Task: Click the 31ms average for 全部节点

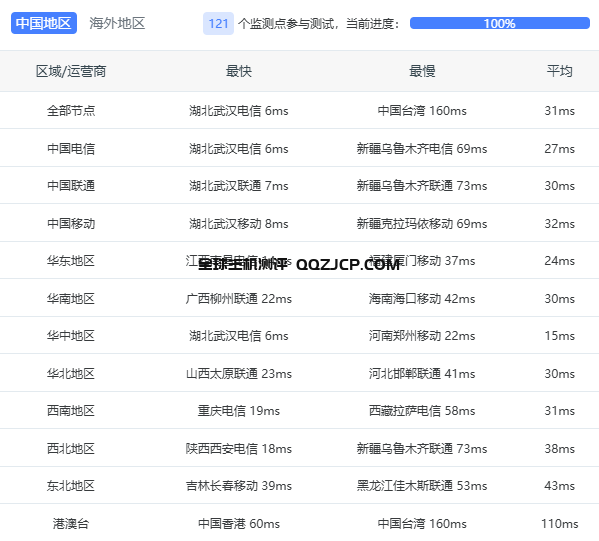Action: pyautogui.click(x=560, y=111)
